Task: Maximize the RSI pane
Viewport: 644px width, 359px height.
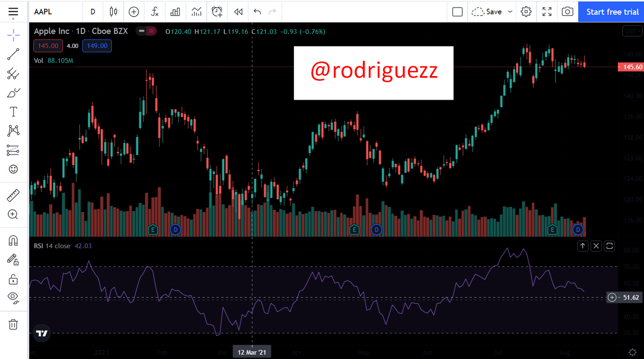Action: (x=610, y=246)
